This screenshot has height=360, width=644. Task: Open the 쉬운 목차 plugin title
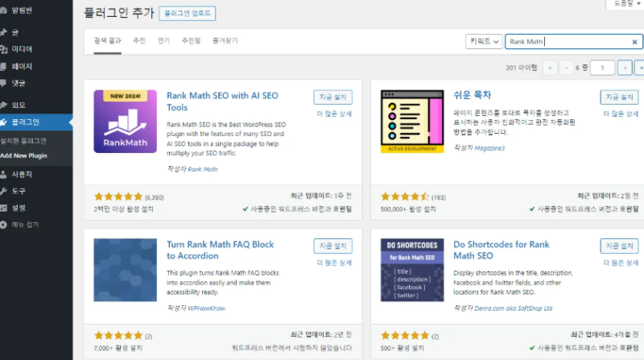coord(472,95)
